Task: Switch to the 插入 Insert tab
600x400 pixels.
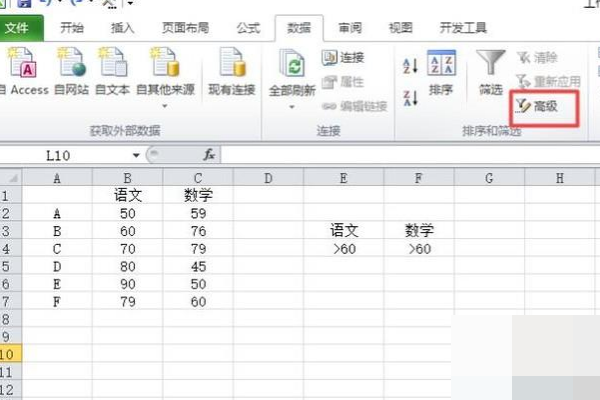Action: pyautogui.click(x=122, y=28)
